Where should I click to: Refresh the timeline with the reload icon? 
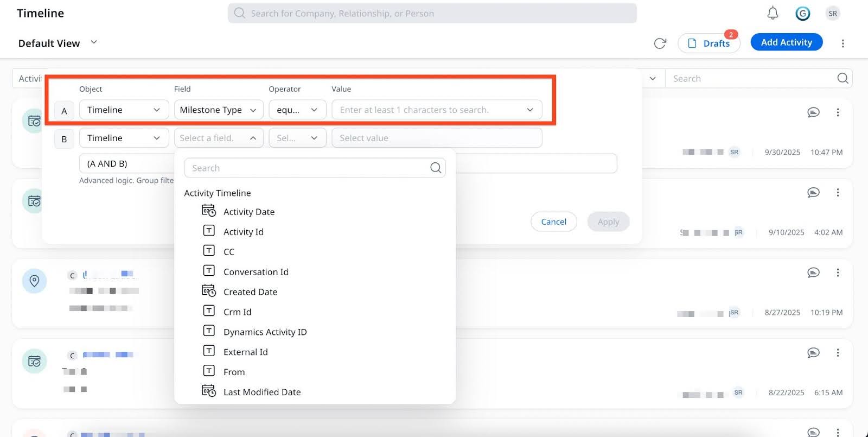[x=660, y=43]
